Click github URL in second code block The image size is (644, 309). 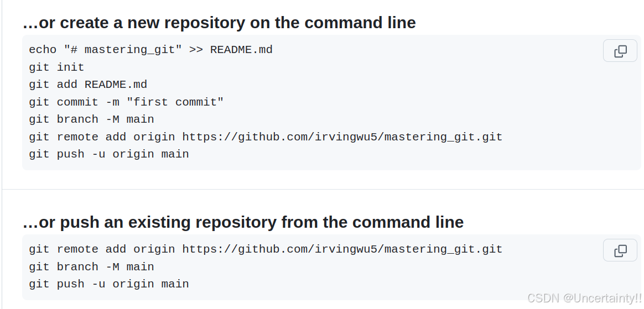pos(342,249)
